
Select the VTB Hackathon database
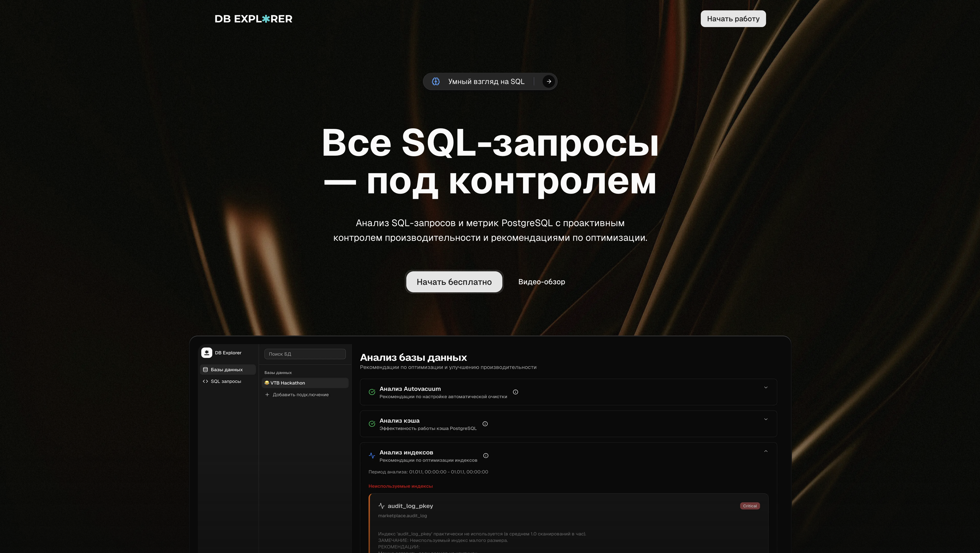tap(288, 383)
